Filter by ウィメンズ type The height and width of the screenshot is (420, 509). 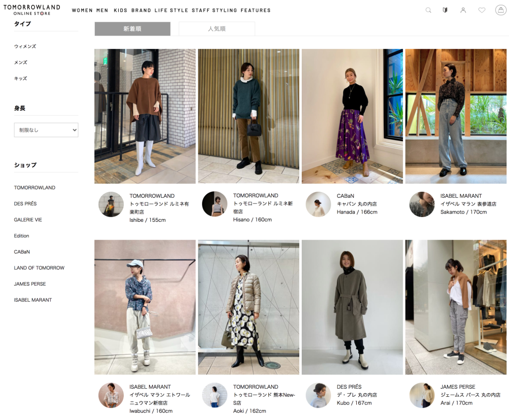pyautogui.click(x=25, y=46)
